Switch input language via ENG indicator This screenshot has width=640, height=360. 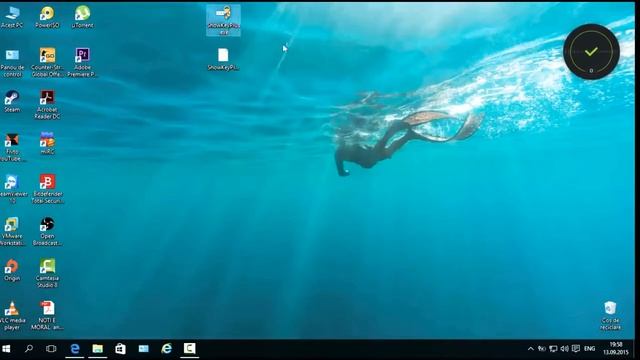[589, 349]
